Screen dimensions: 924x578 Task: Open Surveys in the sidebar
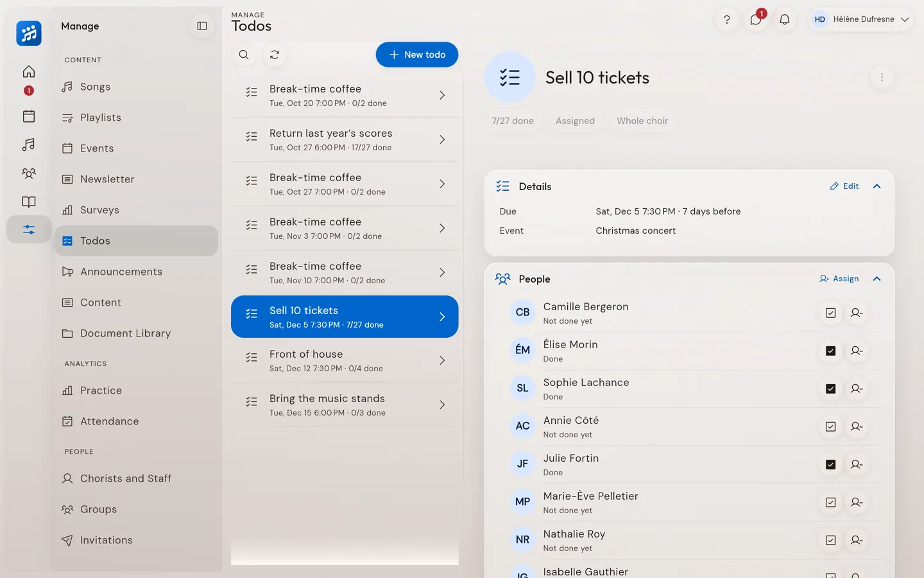point(136,210)
